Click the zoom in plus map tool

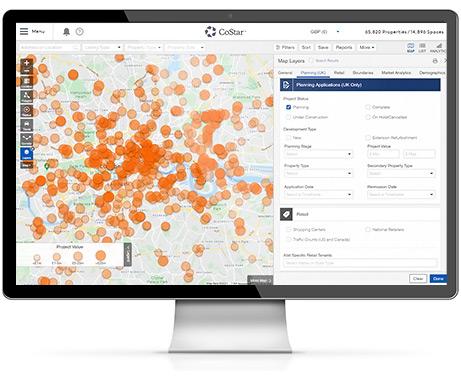point(27,66)
